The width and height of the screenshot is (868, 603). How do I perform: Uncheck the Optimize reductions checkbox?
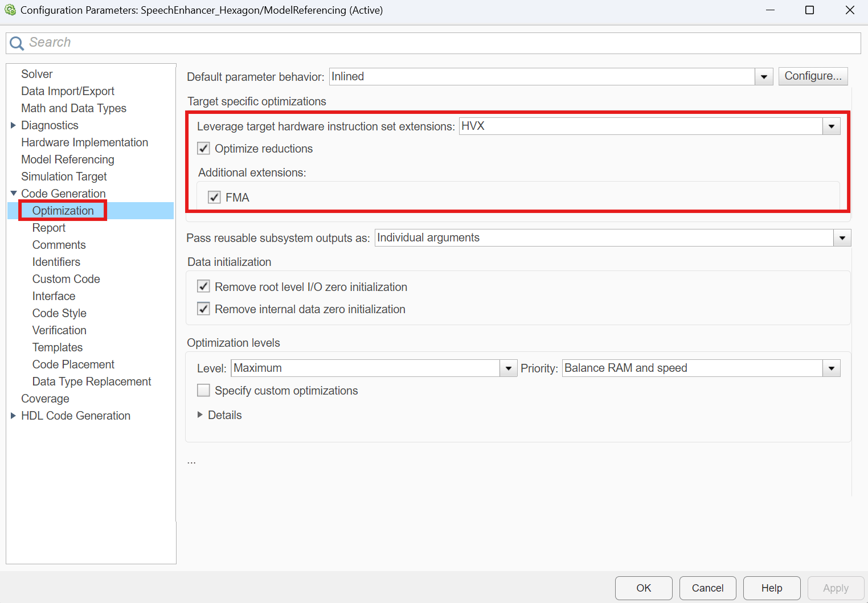(x=203, y=149)
